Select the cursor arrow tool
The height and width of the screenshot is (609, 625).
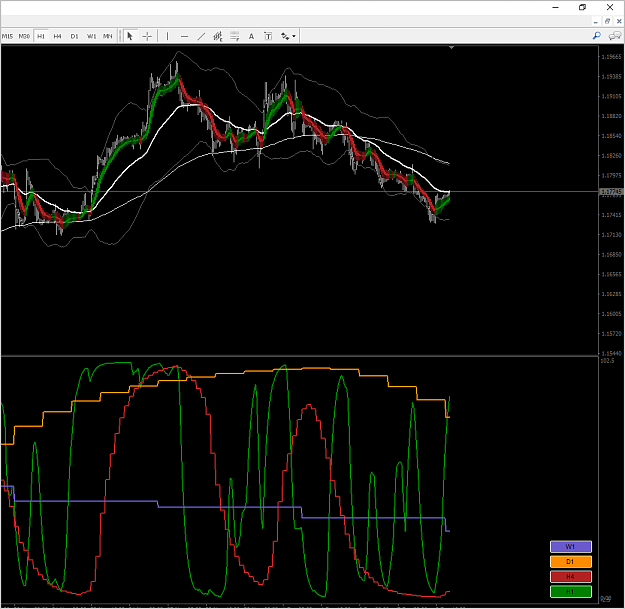coord(130,36)
